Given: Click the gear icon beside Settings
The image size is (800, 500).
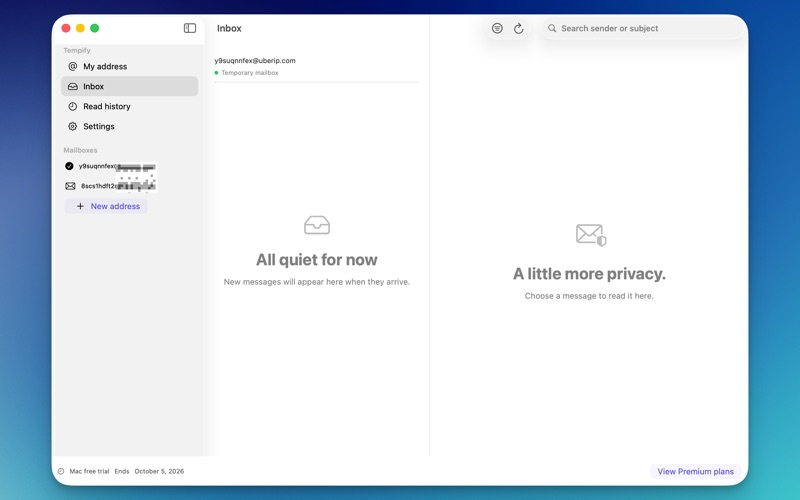Looking at the screenshot, I should click(x=73, y=126).
